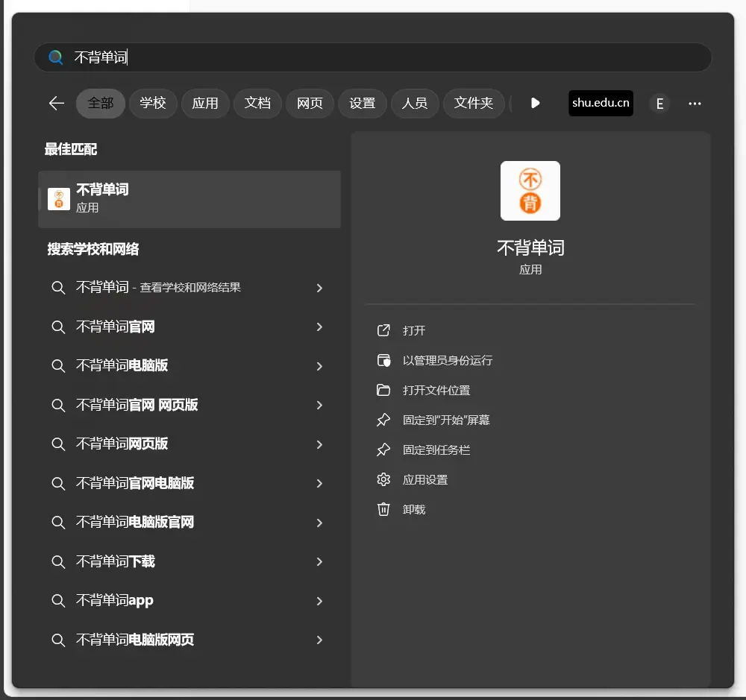Select the 不背单词电脑版网页 suggestion
Viewport: 746px width, 700px height.
pos(189,640)
